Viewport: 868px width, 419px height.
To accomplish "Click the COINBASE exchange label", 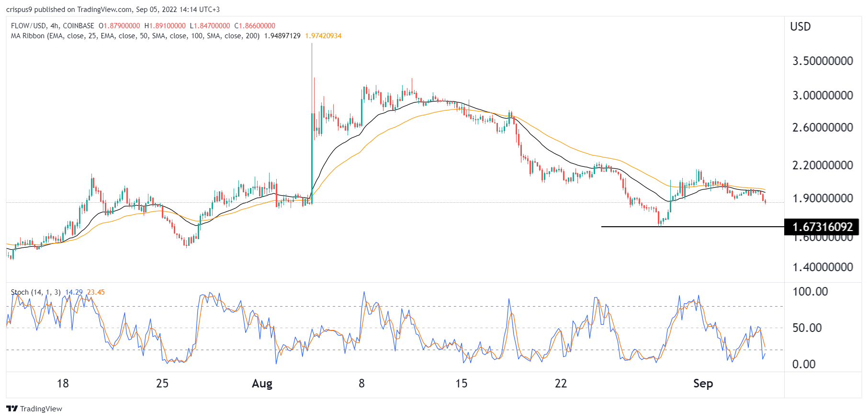I will pos(79,26).
